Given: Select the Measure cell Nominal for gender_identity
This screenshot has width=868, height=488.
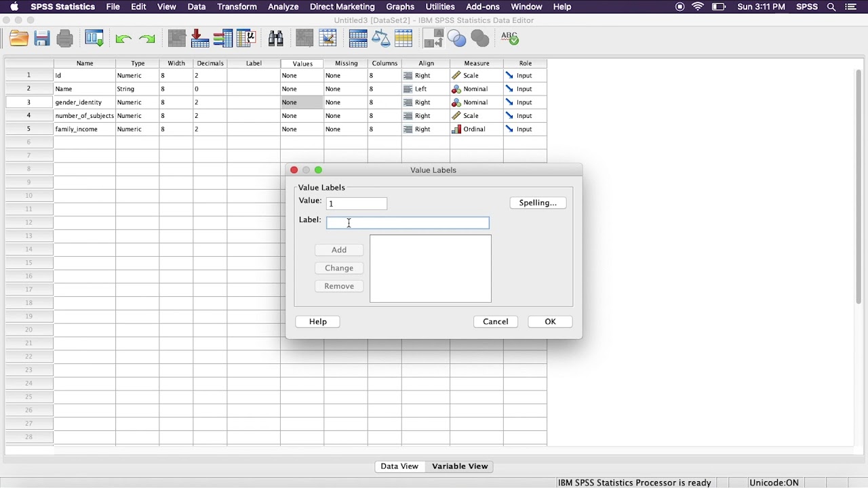Looking at the screenshot, I should point(477,102).
